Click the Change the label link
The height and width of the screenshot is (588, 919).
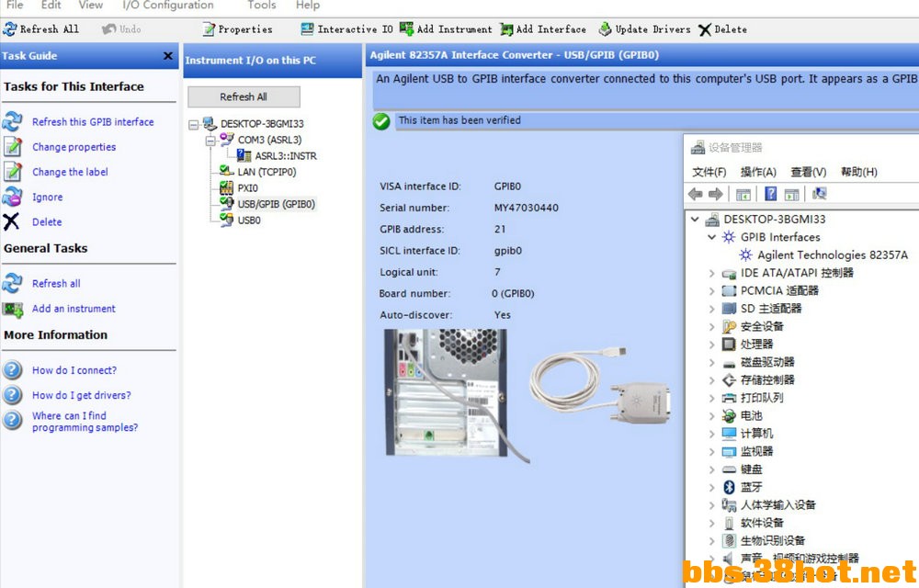[71, 172]
